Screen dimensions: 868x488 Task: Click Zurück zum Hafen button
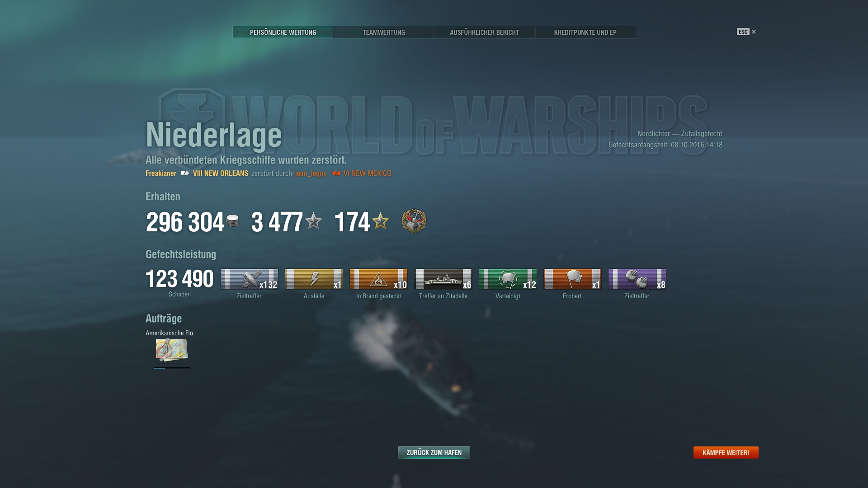click(x=434, y=452)
